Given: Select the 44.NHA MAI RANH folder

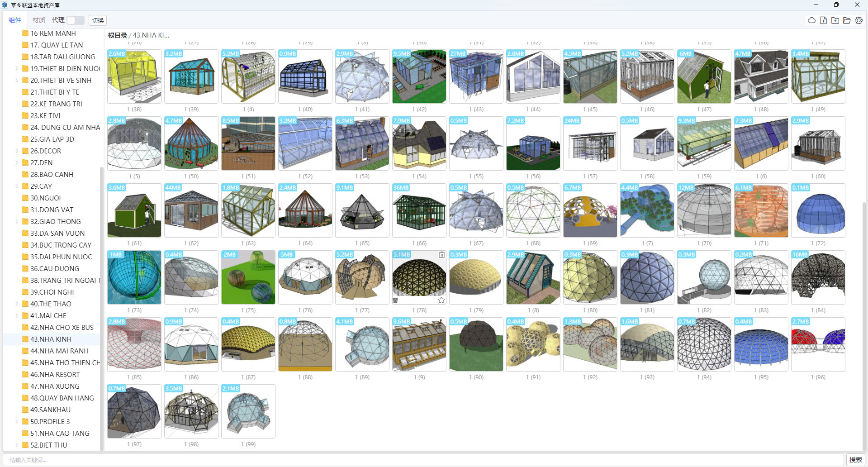Looking at the screenshot, I should (59, 351).
